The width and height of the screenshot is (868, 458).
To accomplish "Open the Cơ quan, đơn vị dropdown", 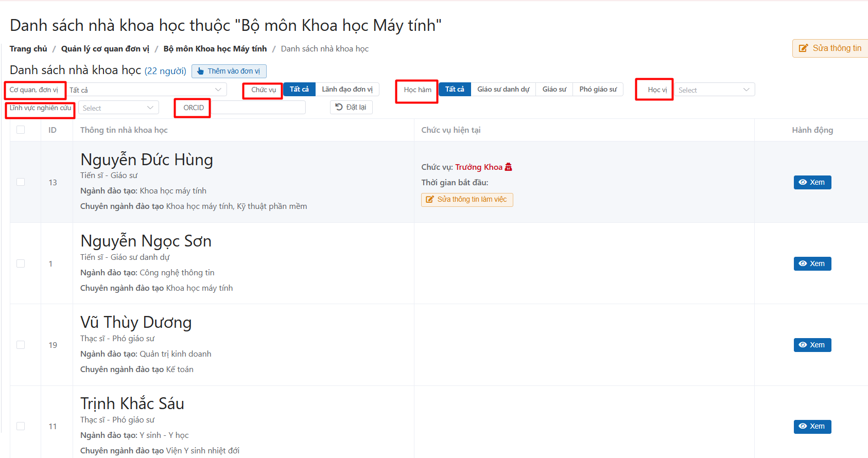I will click(147, 90).
